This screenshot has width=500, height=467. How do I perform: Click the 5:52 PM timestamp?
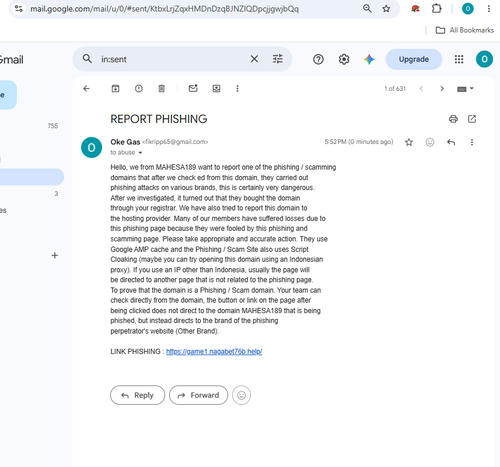(359, 142)
